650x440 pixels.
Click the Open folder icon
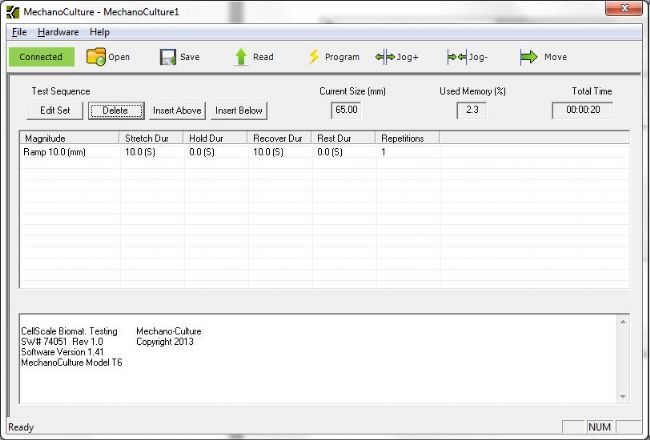coord(96,57)
